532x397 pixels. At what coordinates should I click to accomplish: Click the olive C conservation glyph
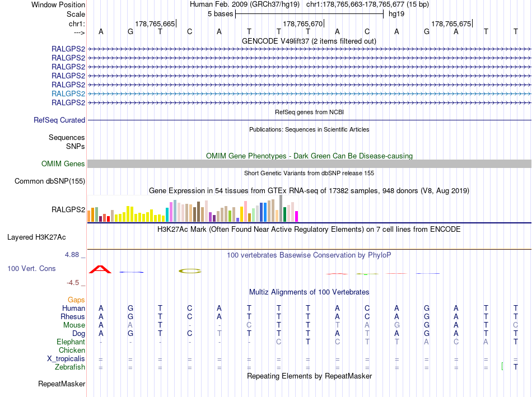pyautogui.click(x=190, y=271)
